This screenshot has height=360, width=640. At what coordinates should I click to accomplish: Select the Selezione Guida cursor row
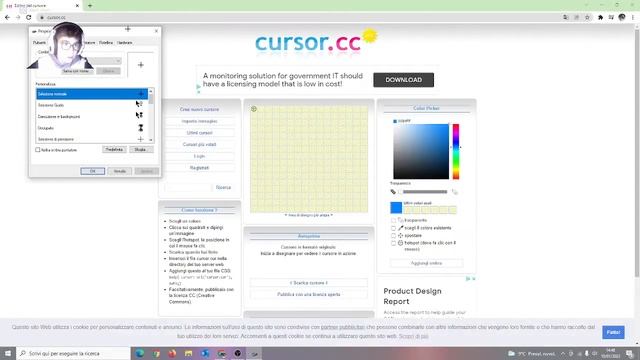[x=92, y=105]
